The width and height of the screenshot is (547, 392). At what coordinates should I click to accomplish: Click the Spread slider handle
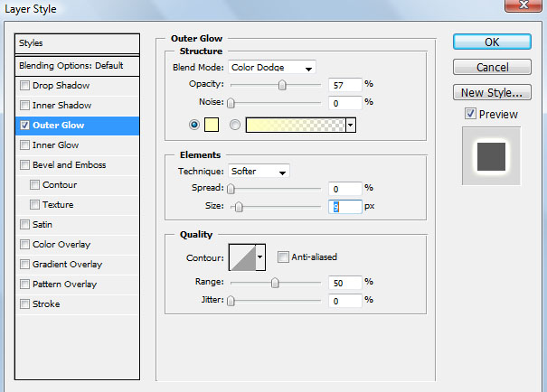231,189
